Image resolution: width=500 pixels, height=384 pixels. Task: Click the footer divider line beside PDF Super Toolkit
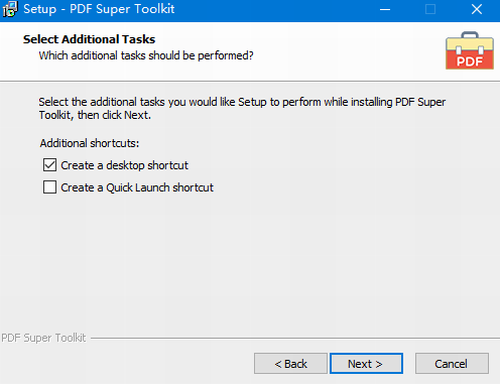tap(295, 338)
